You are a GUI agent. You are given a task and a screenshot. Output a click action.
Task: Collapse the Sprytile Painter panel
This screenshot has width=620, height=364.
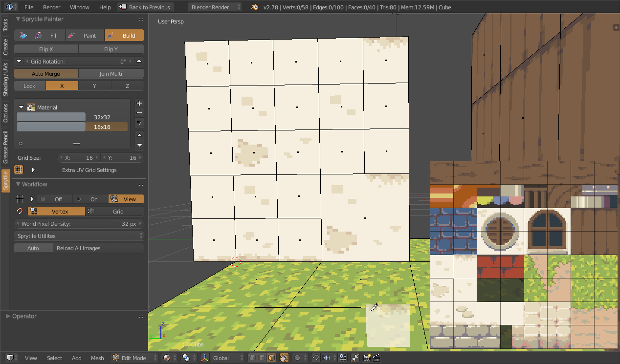pyautogui.click(x=18, y=19)
